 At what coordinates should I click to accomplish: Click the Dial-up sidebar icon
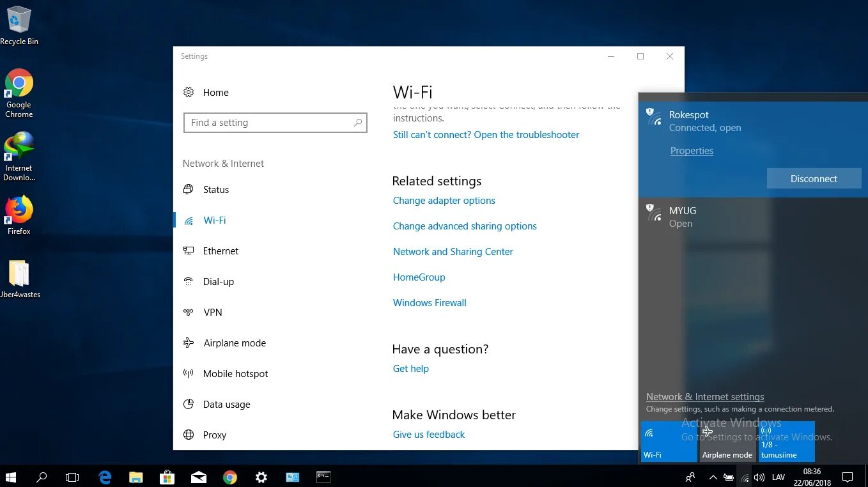point(189,281)
